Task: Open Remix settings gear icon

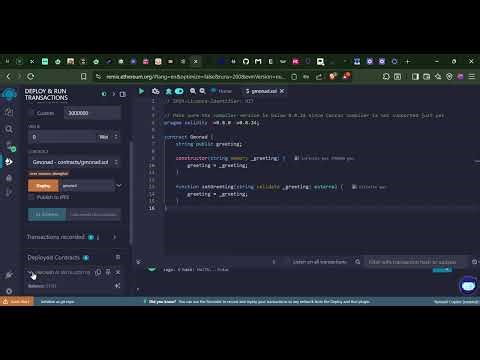Action: point(9,291)
